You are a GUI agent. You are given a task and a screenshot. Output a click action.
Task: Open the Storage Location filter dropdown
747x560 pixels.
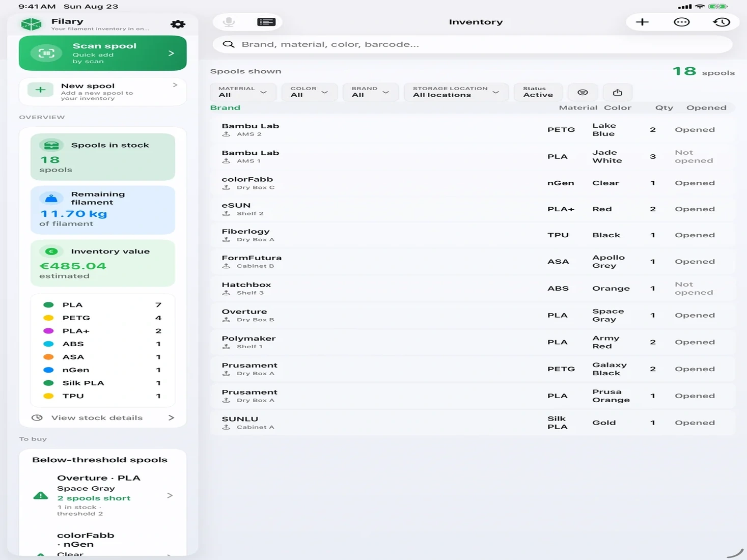click(456, 92)
